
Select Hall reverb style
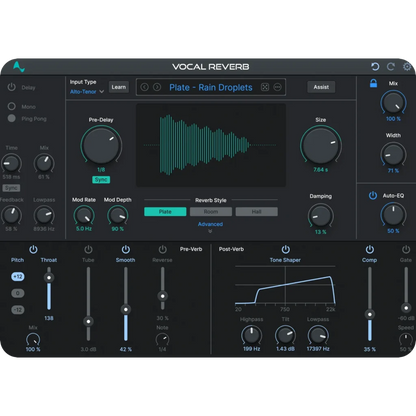coord(256,212)
